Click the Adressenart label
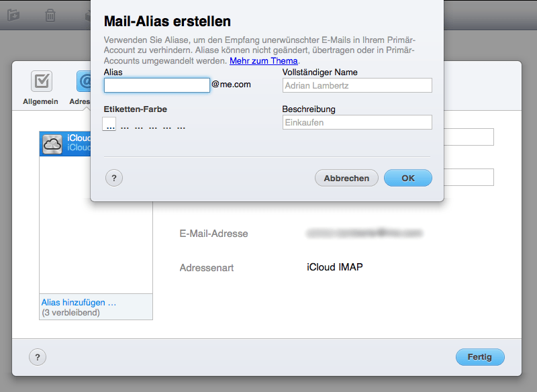 207,268
